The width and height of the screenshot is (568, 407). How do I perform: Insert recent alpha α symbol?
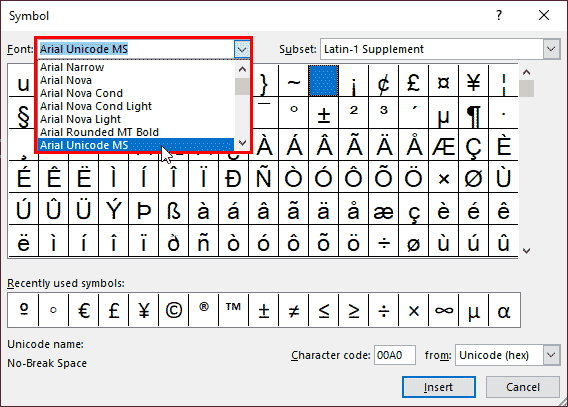[x=504, y=310]
